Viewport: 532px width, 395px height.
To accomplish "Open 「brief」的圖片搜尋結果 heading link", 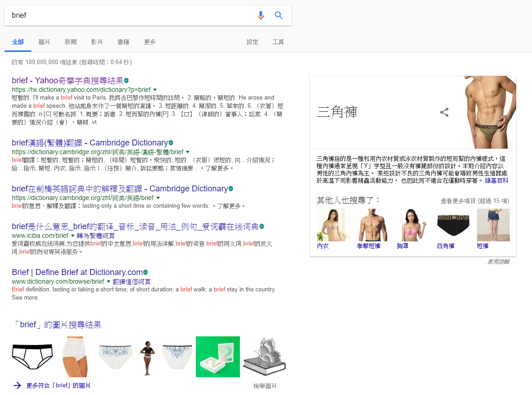I will (x=57, y=325).
